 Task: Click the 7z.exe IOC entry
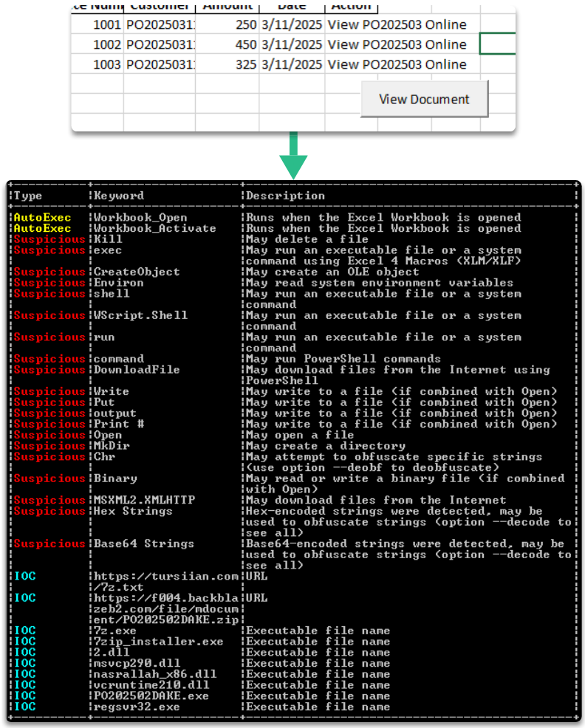[115, 631]
